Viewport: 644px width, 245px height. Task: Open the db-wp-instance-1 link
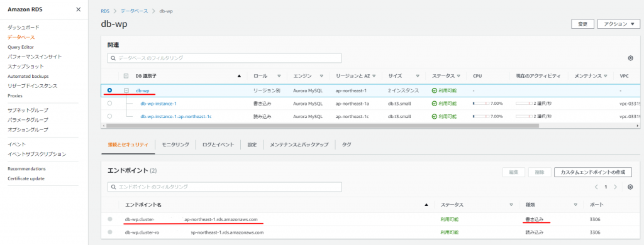pyautogui.click(x=158, y=104)
